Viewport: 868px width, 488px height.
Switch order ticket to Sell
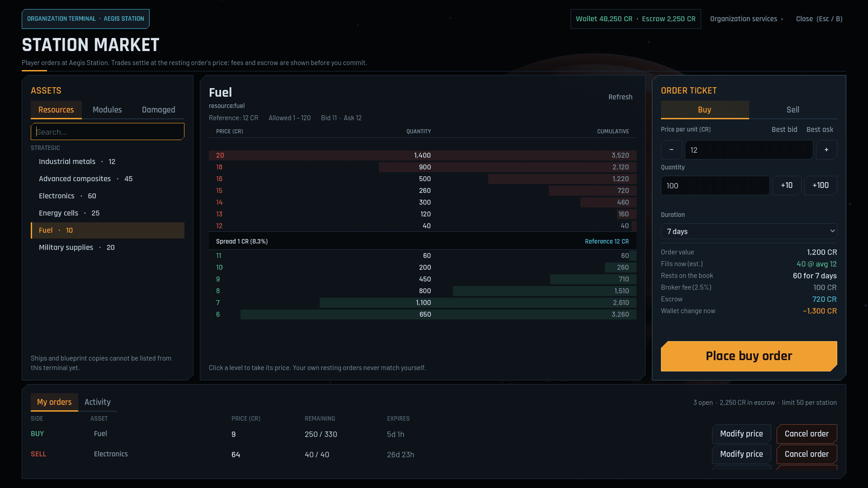click(793, 110)
